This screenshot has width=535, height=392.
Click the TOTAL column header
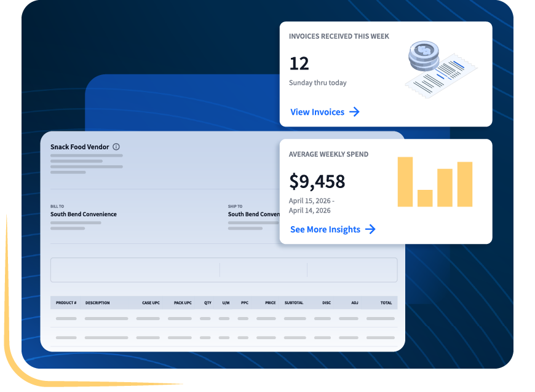(x=386, y=303)
